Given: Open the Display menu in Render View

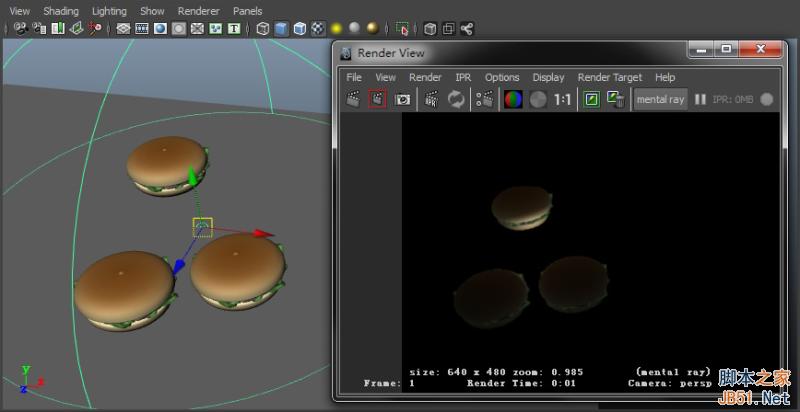Looking at the screenshot, I should 548,78.
